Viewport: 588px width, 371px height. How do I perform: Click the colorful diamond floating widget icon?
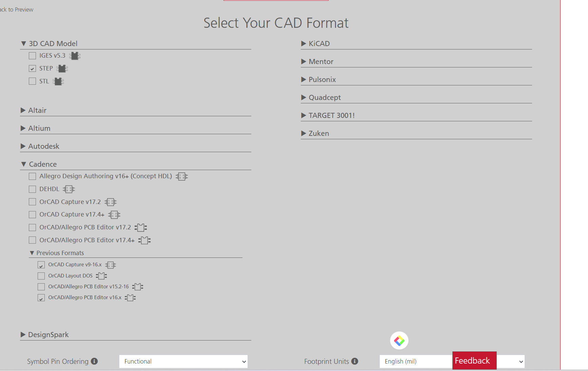[399, 341]
